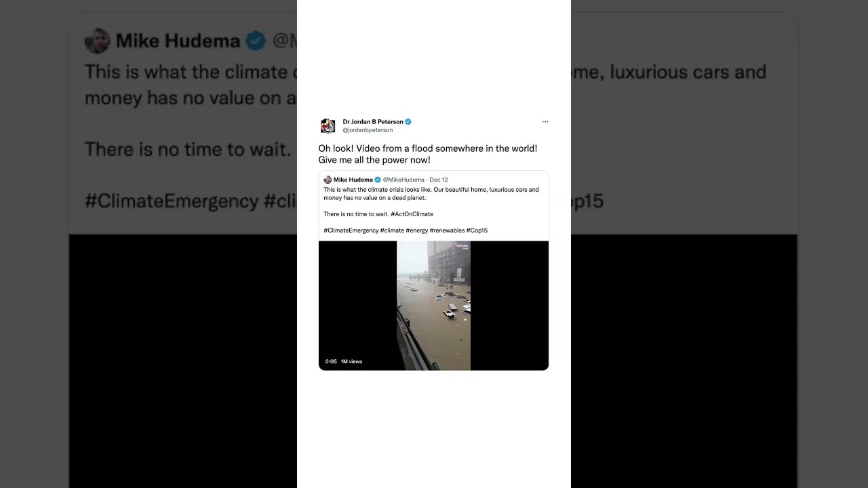The image size is (868, 488).
Task: Click the blue verified badge beside Jordan Peterson
Action: (x=408, y=122)
